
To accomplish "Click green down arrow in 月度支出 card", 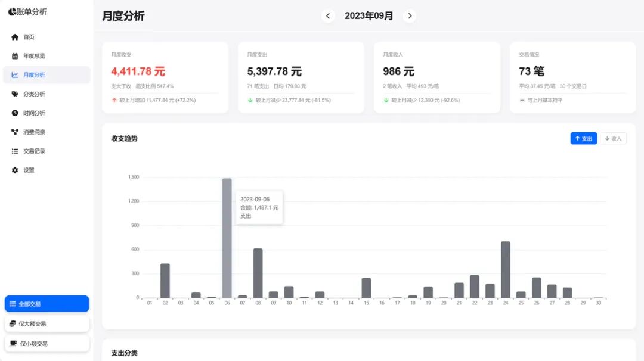I will pyautogui.click(x=250, y=100).
